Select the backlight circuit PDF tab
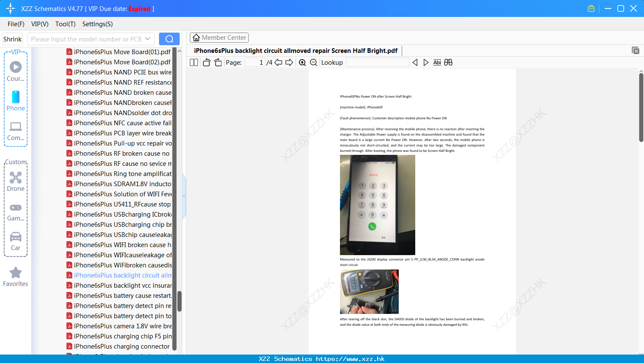This screenshot has height=363, width=644. click(296, 50)
